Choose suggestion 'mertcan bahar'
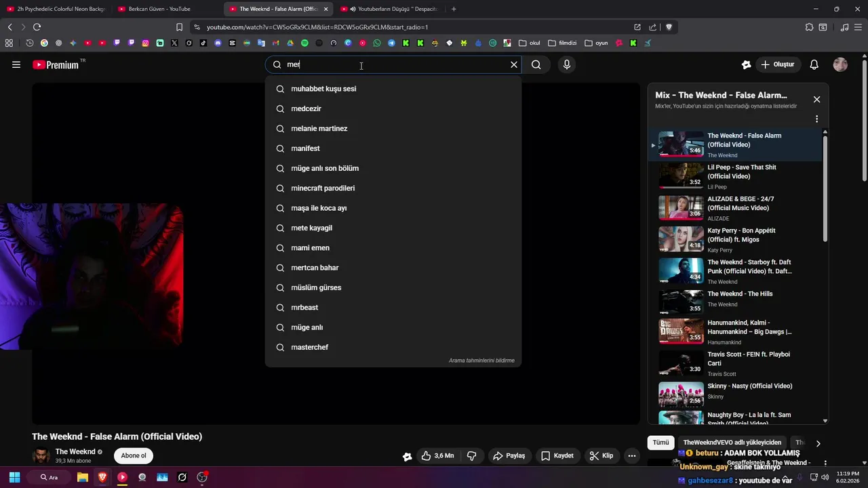The image size is (868, 488). 393,268
